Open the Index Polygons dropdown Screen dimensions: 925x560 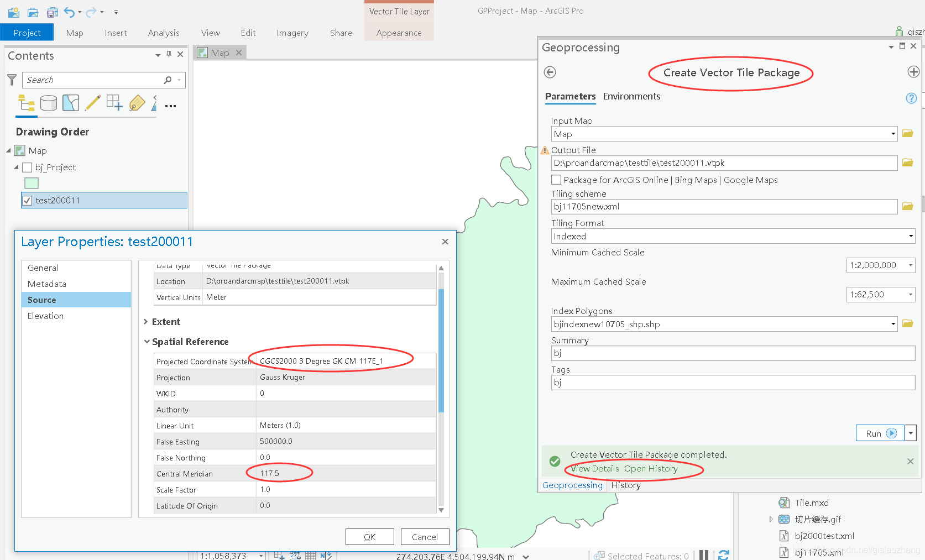[893, 324]
